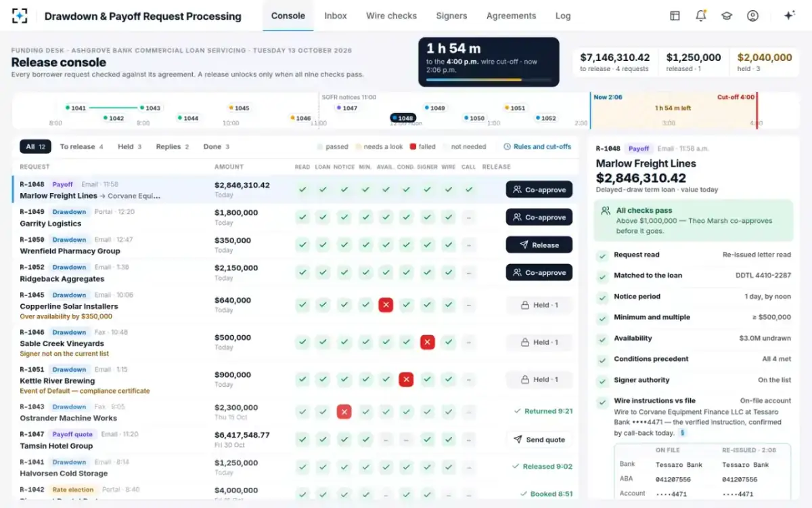Click 'Returned 9:21' status for Ostrander

tap(543, 411)
